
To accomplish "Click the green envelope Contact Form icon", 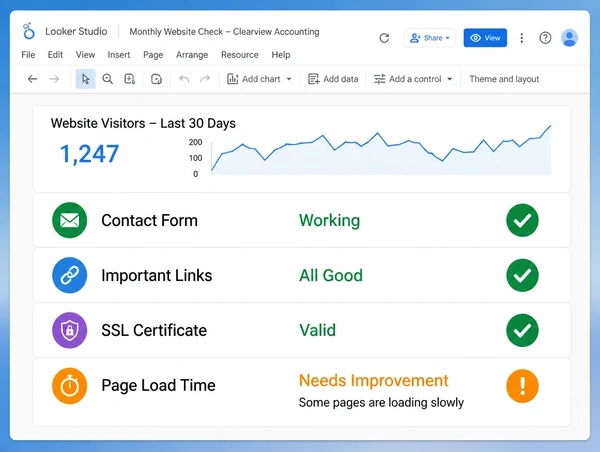I will 70,220.
